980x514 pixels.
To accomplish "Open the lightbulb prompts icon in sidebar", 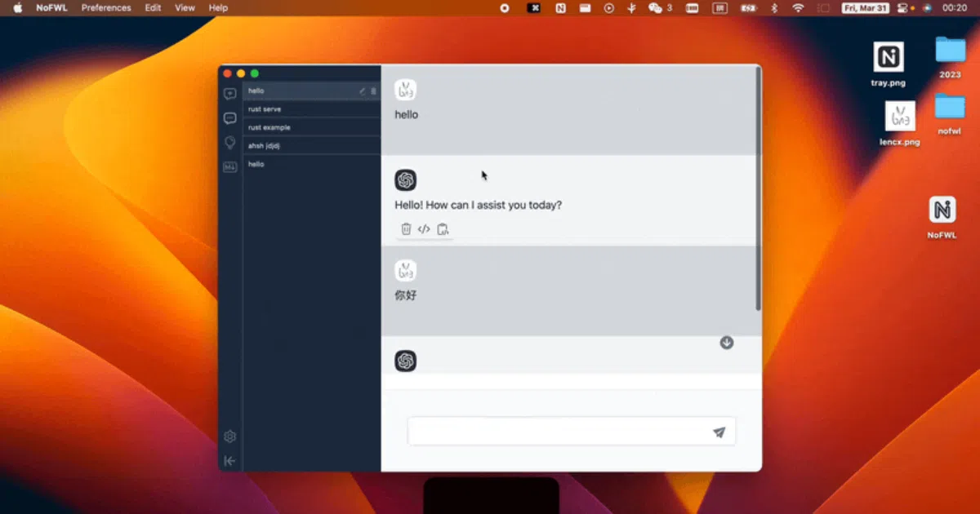I will tap(229, 143).
